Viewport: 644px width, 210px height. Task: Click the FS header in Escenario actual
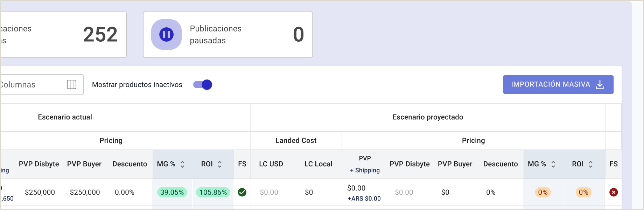(242, 164)
